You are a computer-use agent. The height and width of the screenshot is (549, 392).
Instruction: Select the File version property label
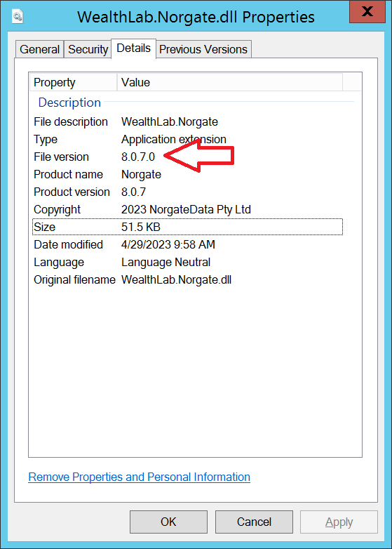tap(61, 157)
